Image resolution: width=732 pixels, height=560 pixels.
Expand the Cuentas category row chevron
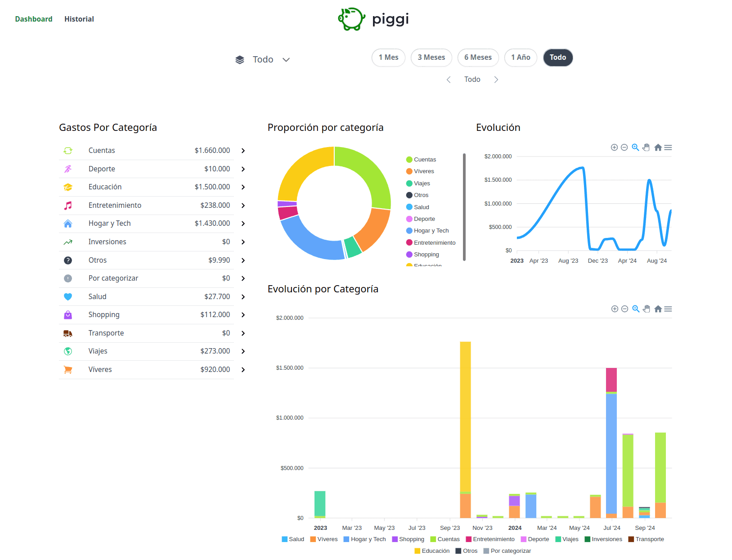click(243, 151)
